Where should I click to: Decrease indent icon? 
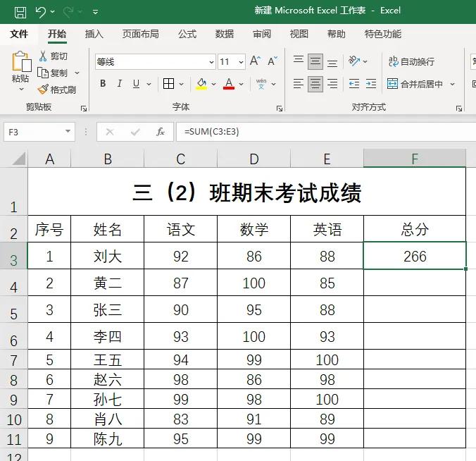click(x=354, y=84)
